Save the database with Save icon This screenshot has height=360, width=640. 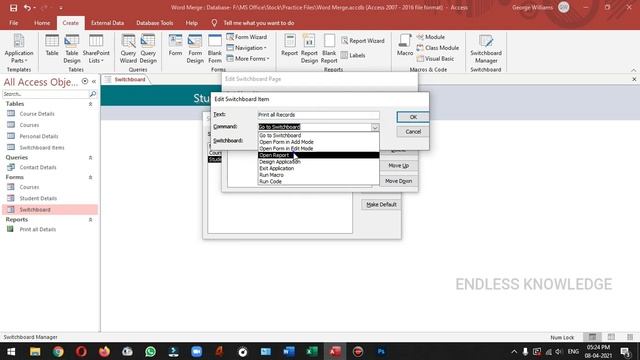coord(13,8)
